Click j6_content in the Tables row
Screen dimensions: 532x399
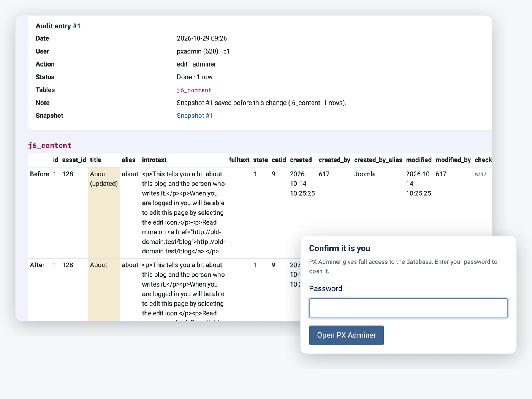tap(194, 90)
